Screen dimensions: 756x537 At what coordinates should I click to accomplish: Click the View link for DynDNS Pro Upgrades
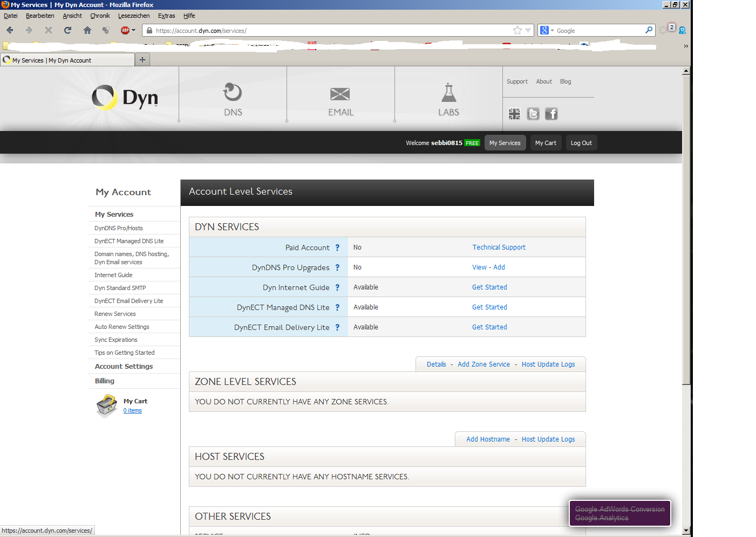click(x=479, y=267)
